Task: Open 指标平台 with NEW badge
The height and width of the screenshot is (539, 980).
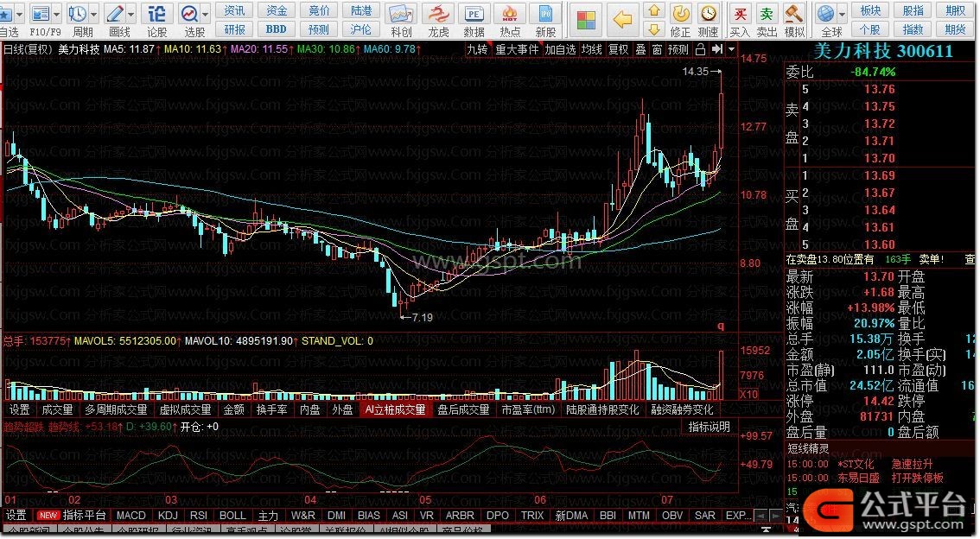Action: coord(73,516)
